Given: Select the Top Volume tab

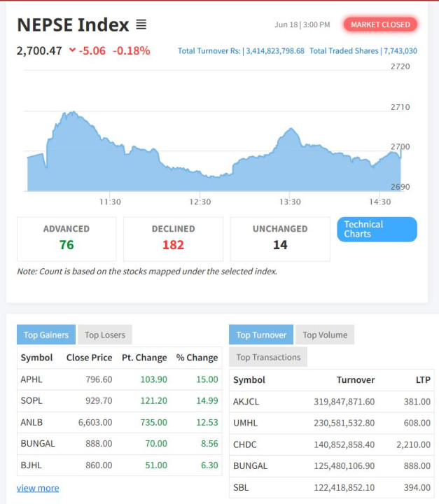Looking at the screenshot, I should pyautogui.click(x=325, y=335).
